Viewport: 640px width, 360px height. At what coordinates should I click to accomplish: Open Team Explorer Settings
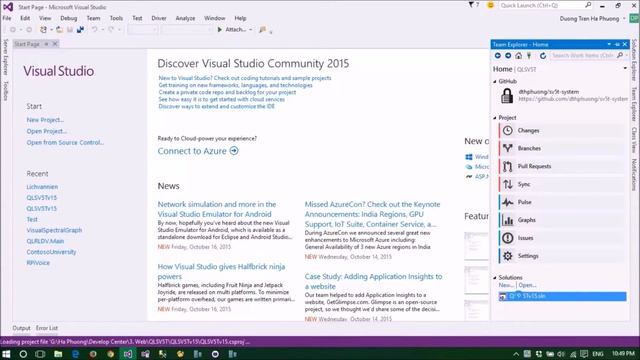coord(562,256)
